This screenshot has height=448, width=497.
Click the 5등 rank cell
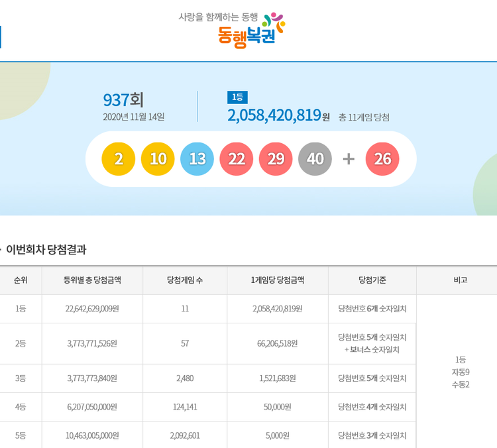tap(21, 435)
